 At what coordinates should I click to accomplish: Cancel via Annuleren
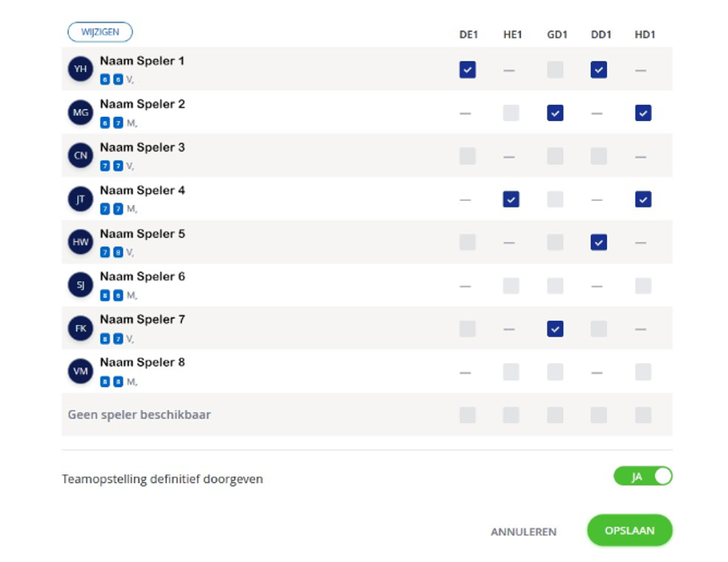[x=523, y=532]
